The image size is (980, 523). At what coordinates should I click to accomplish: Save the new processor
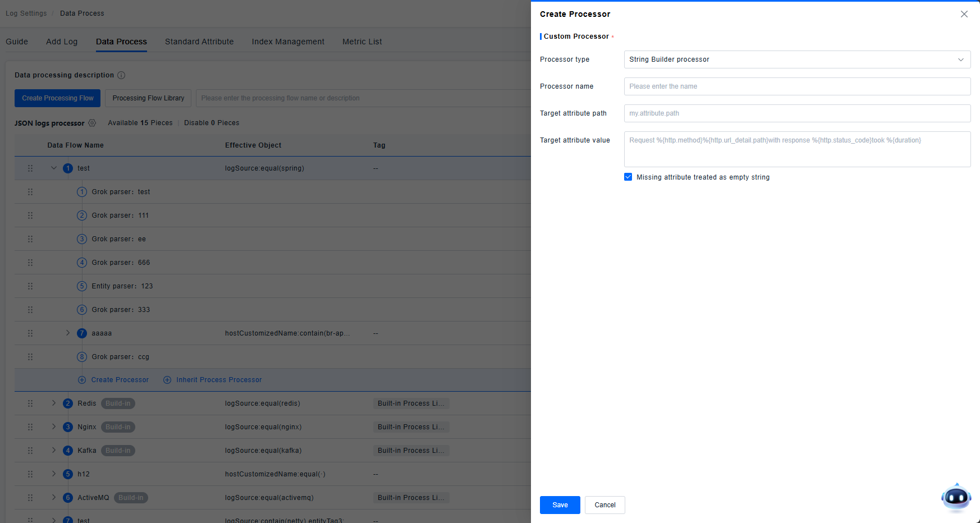pyautogui.click(x=560, y=505)
